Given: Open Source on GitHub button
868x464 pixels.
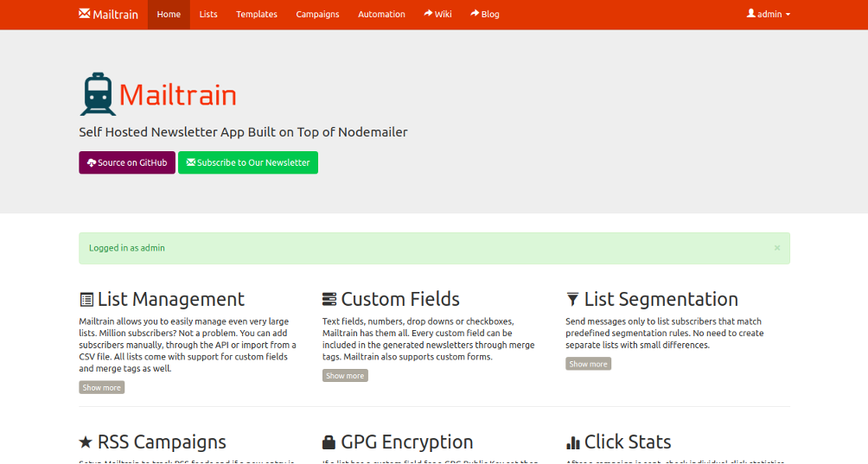Looking at the screenshot, I should pos(127,162).
